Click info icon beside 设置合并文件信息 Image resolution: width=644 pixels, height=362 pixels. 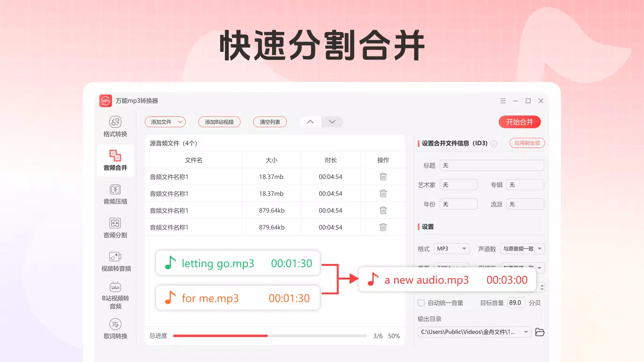[x=494, y=144]
